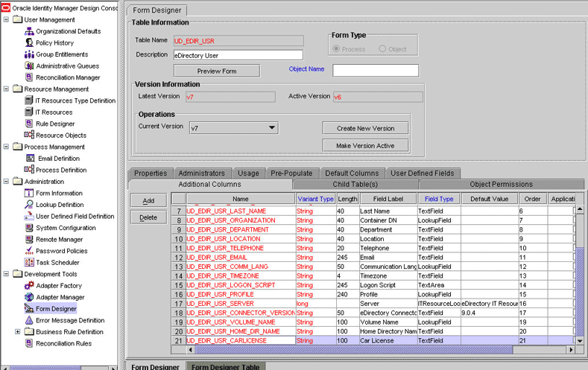Toggle Application checkbox in Last Name row
The height and width of the screenshot is (370, 588).
click(574, 211)
